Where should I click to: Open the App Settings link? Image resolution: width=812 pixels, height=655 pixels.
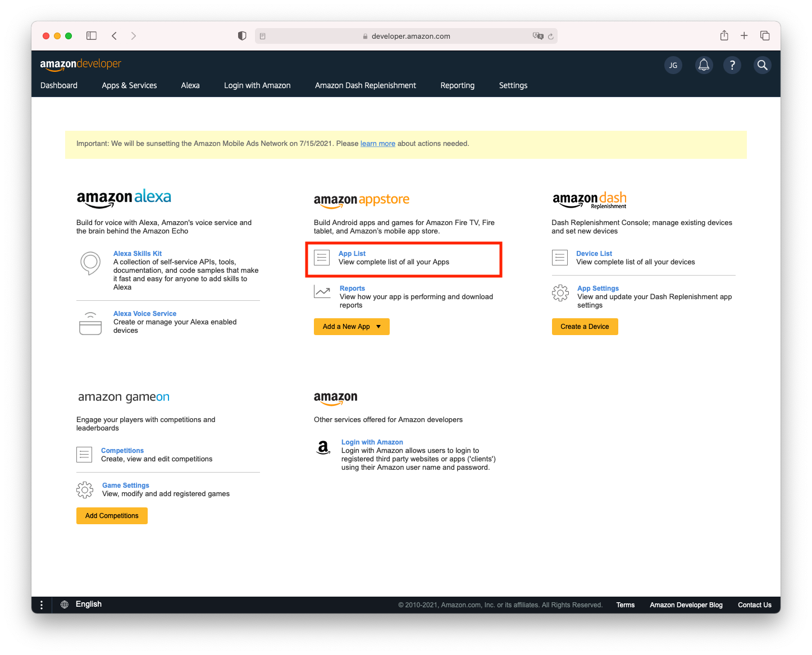click(598, 288)
